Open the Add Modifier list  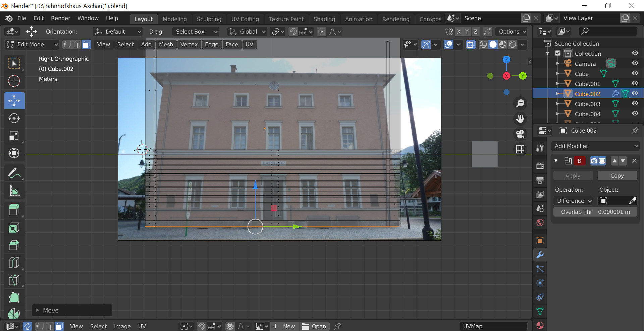click(595, 146)
